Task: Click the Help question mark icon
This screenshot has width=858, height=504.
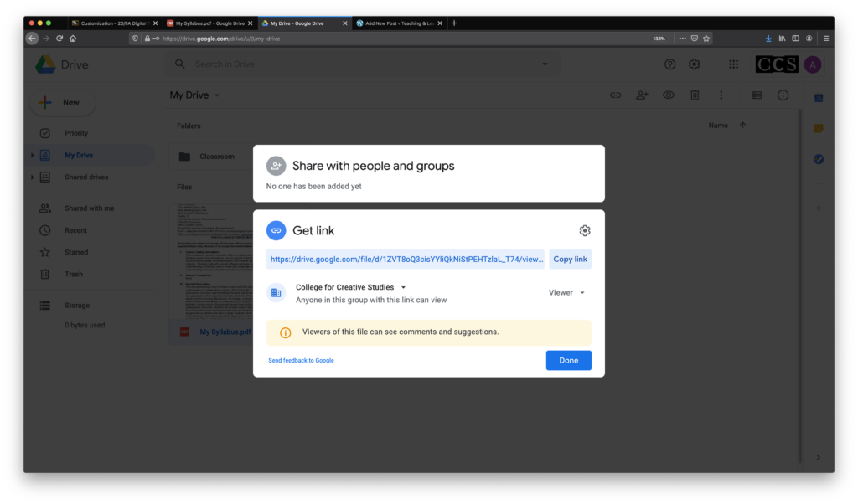Action: click(669, 64)
